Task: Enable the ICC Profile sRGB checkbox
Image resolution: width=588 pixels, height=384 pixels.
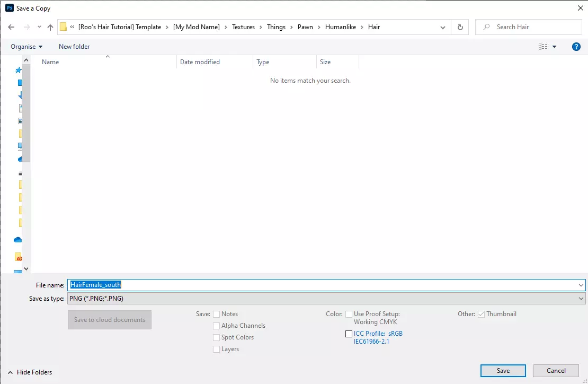Action: pos(349,334)
